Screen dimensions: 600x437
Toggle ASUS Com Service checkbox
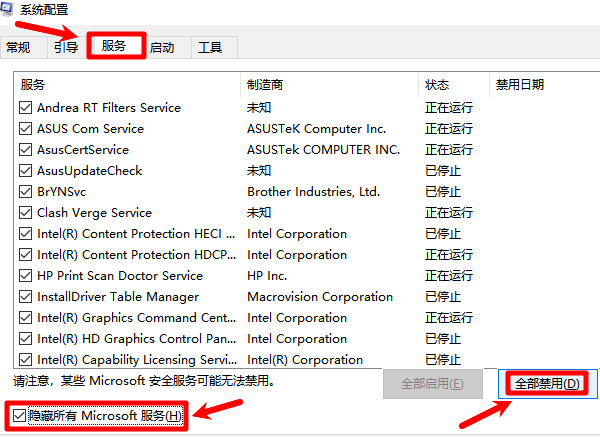click(x=26, y=129)
